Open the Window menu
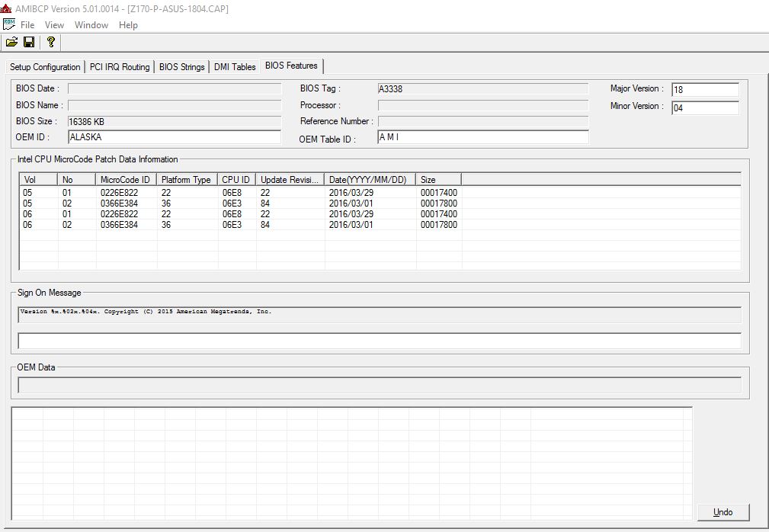Screen dimensions: 769x532 (91, 25)
